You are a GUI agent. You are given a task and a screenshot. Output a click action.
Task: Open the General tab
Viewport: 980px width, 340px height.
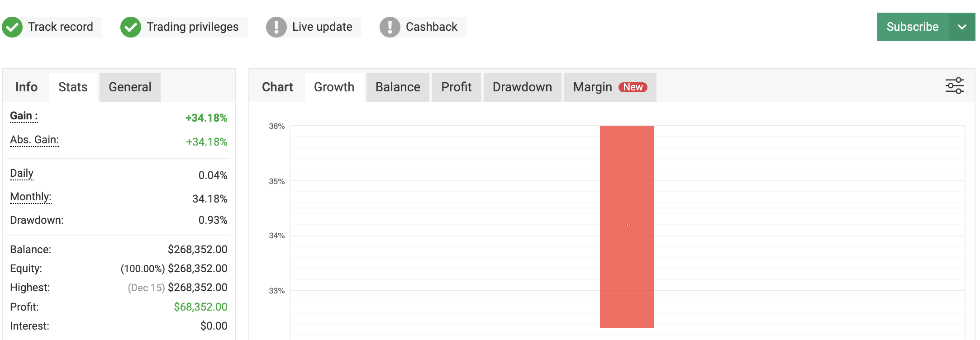130,87
